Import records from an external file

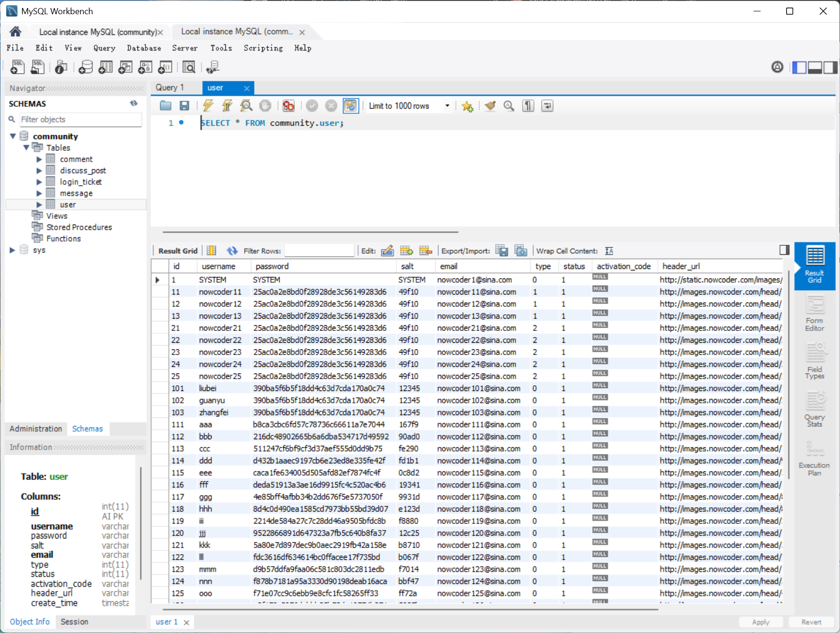(x=521, y=251)
